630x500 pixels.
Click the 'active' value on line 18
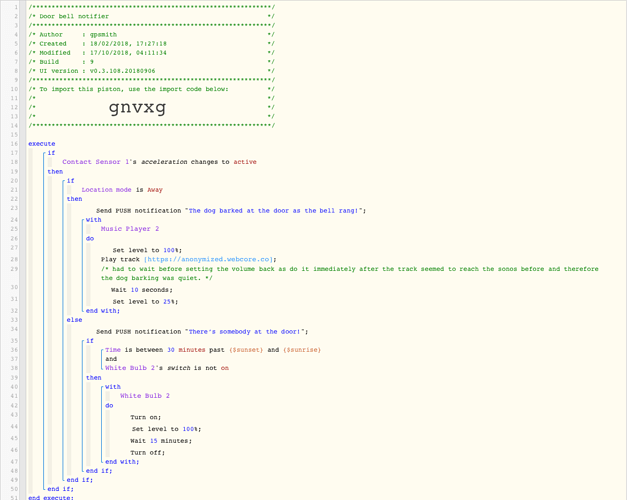point(245,162)
